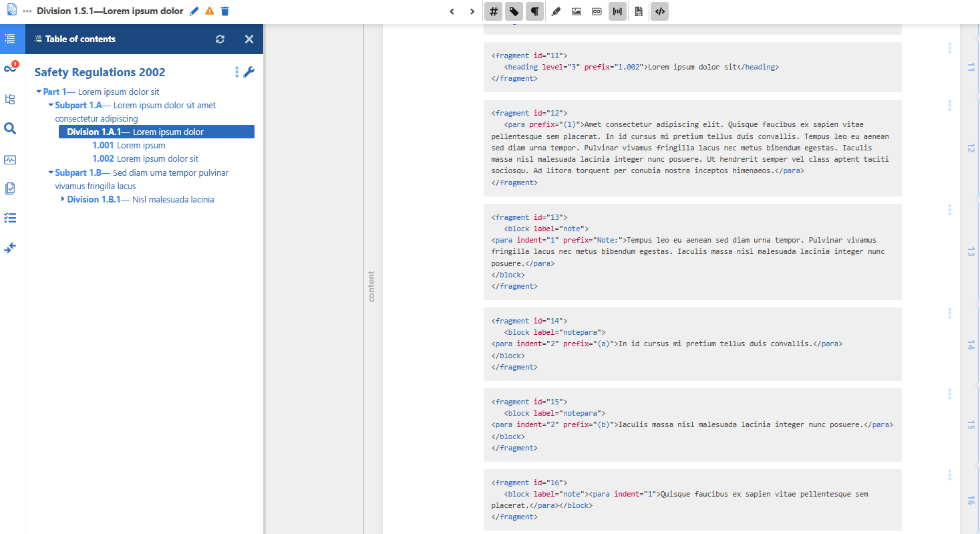The width and height of the screenshot is (980, 534).
Task: Click the Safety Regulations 2002 title
Action: 100,72
